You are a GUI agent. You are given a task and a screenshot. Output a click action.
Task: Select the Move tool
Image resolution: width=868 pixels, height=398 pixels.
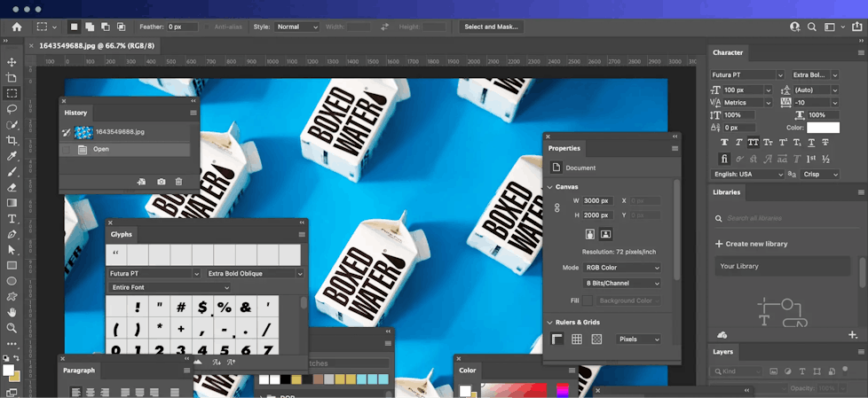coord(12,62)
